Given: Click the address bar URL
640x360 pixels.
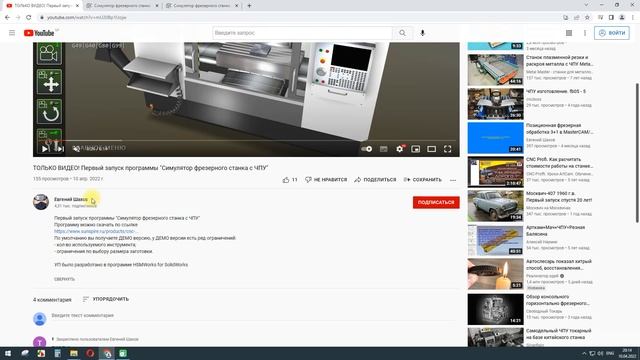Looking at the screenshot, I should point(87,18).
